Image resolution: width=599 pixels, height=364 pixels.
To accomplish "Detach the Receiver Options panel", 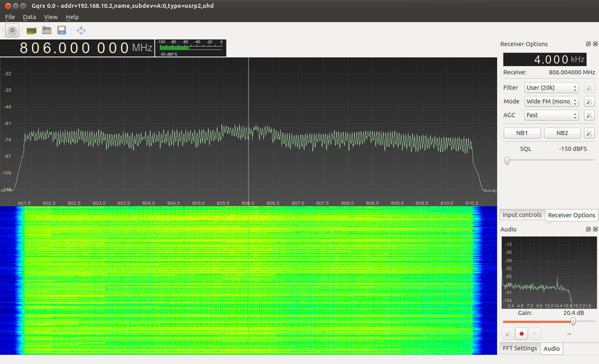I will (x=587, y=44).
